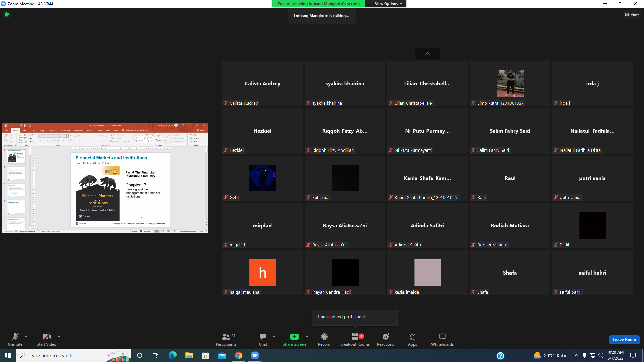Click the green encryption shield icon
Screen dimensions: 644x362
click(x=7, y=14)
